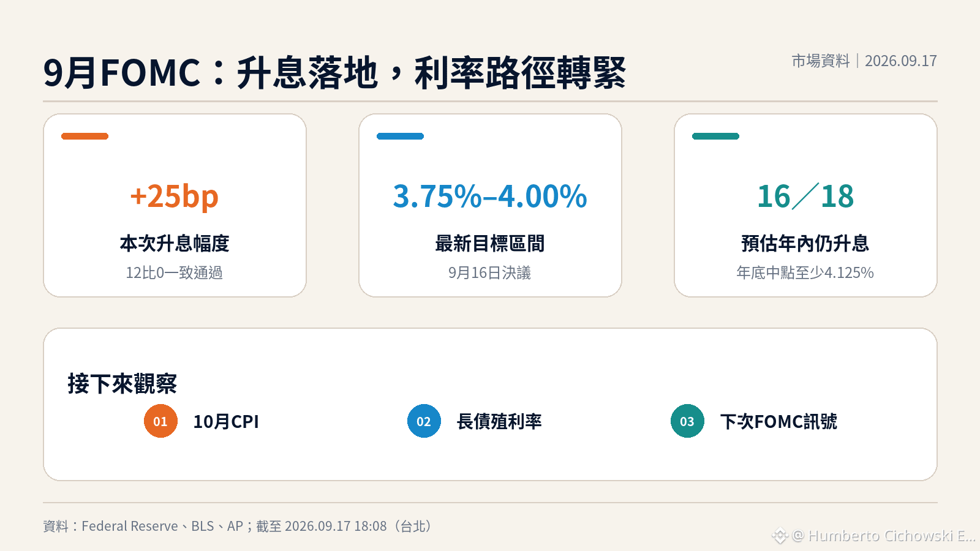Click the slide title 9月FOMC headline
980x551 pixels.
tap(334, 73)
